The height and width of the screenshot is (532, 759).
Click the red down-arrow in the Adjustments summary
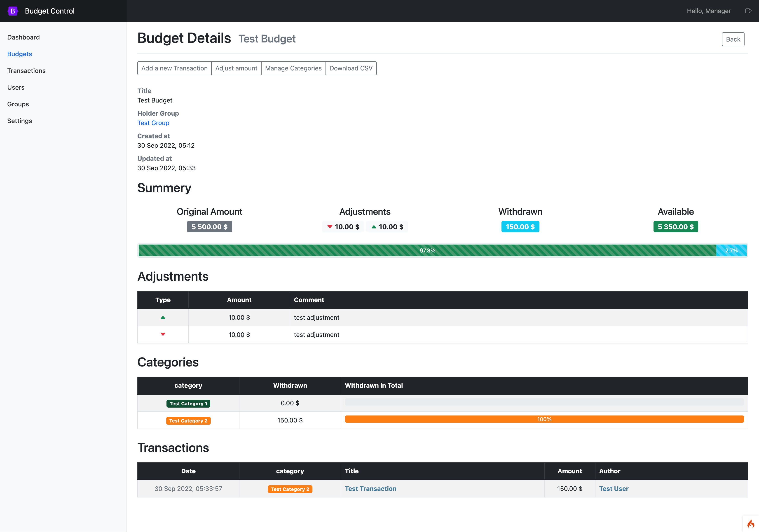coord(330,227)
